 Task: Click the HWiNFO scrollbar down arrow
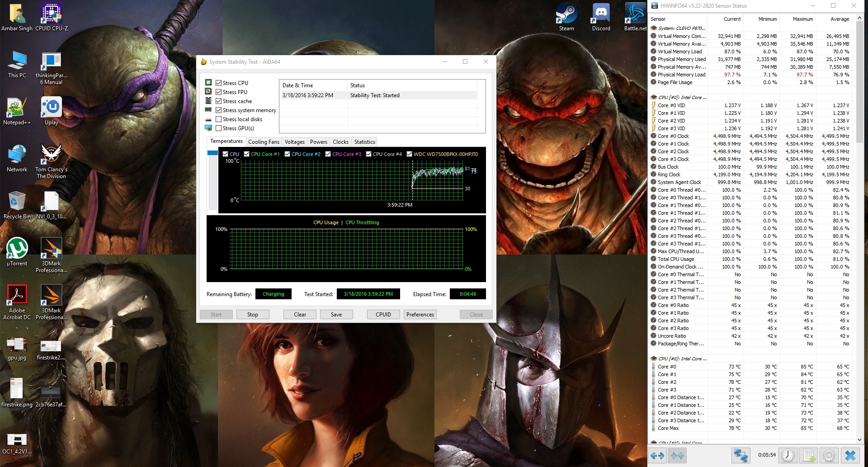[x=859, y=439]
